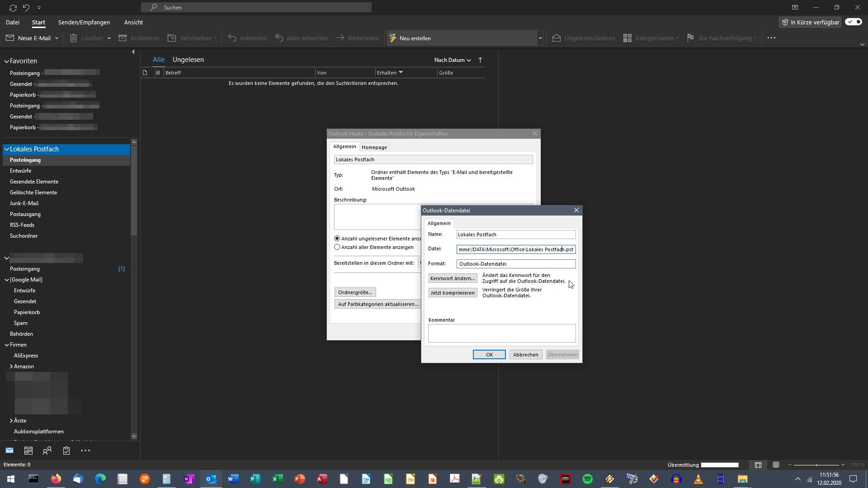Click the Ungelesen/Gelesen envelope icon

(557, 38)
